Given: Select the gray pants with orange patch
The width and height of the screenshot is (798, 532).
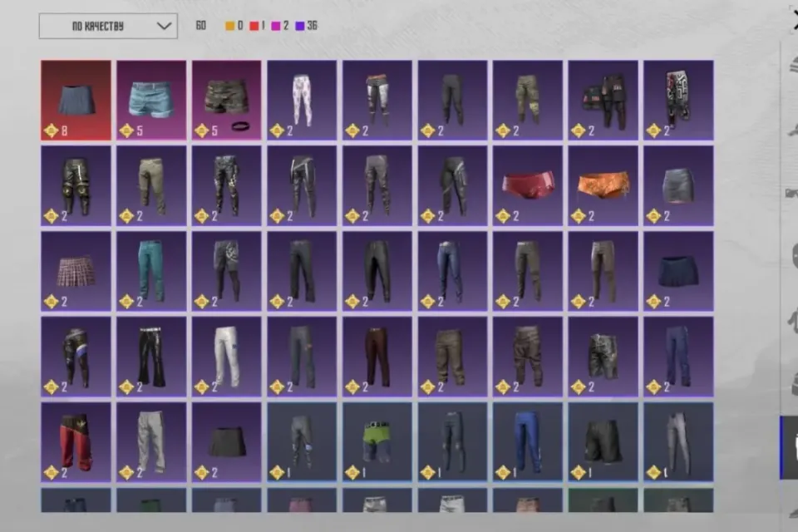Looking at the screenshot, I should [x=302, y=357].
